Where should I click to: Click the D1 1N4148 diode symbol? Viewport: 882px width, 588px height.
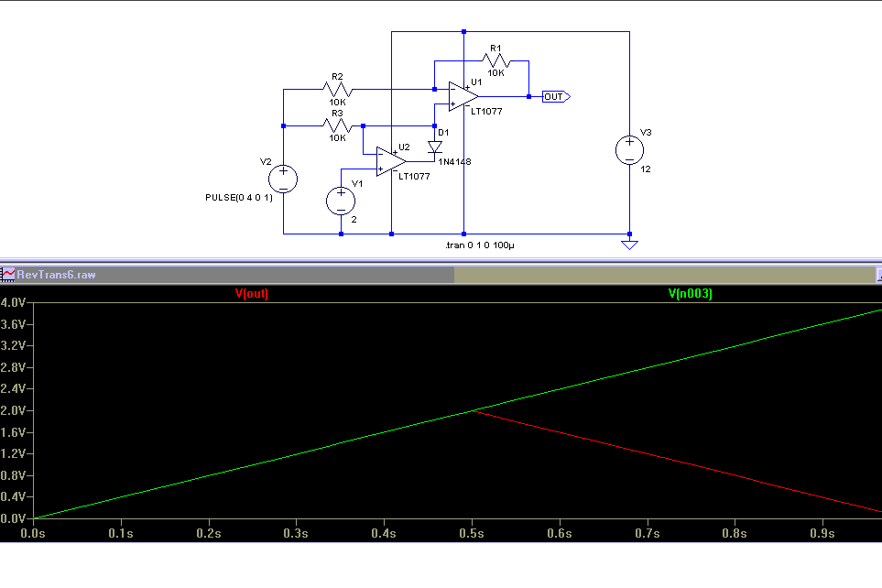pyautogui.click(x=434, y=147)
